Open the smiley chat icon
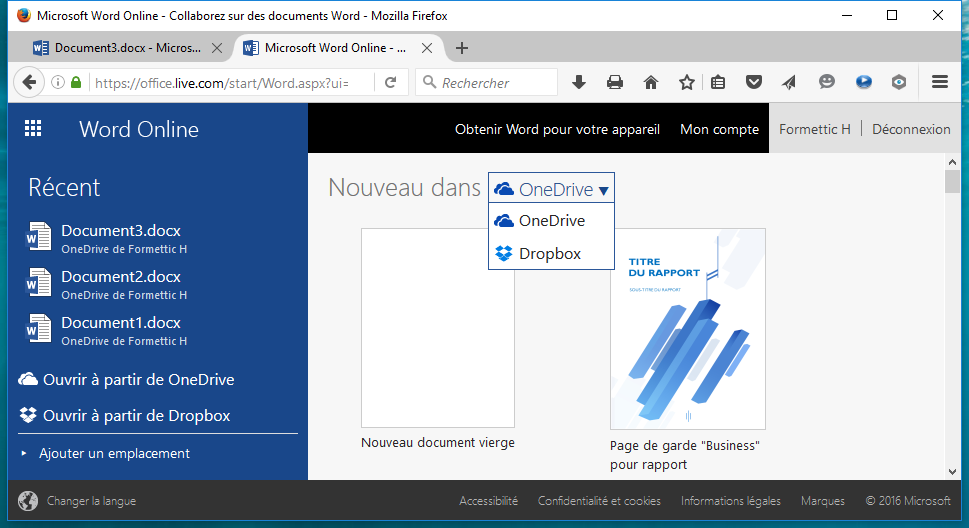969x528 pixels. (826, 82)
